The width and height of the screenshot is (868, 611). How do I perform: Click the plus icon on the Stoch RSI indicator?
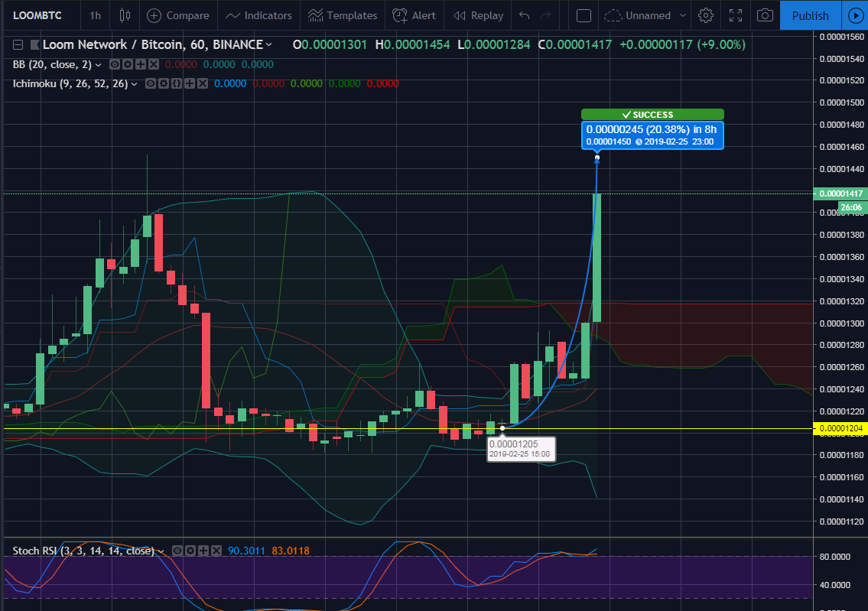pyautogui.click(x=203, y=551)
